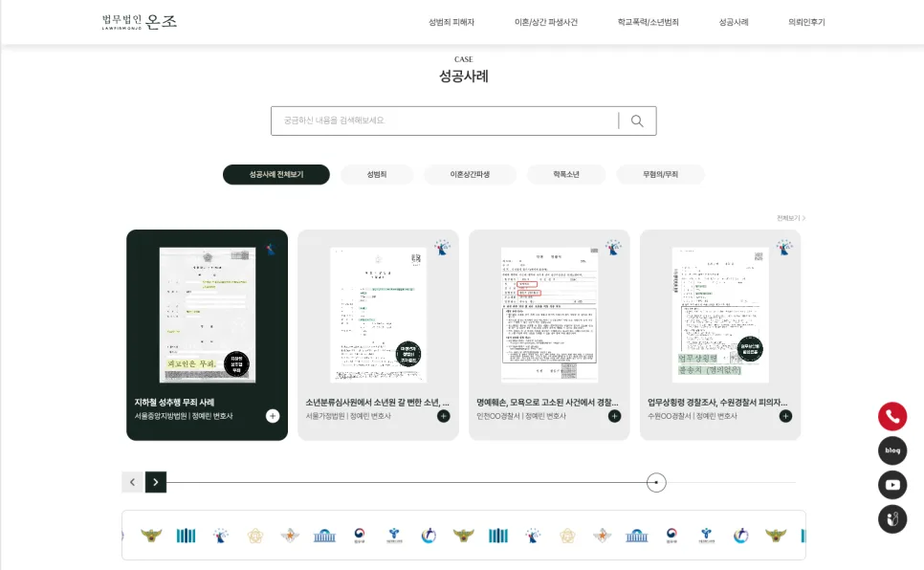
Task: Click court emblem on 소년분류심사원 card
Action: 442,247
